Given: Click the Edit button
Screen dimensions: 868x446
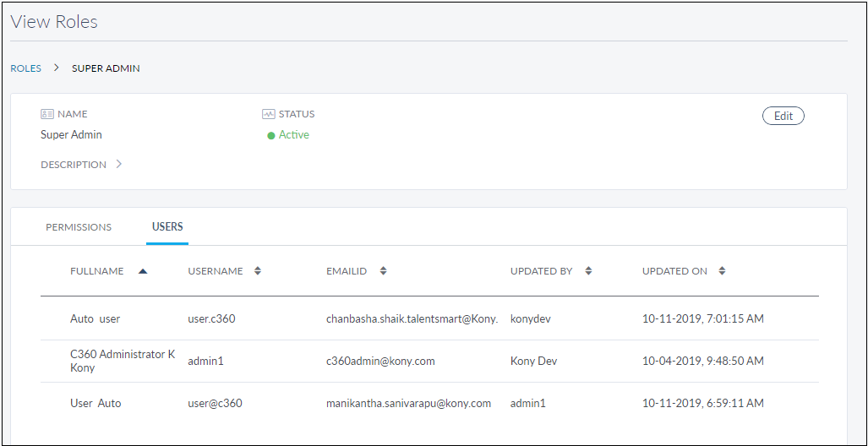Looking at the screenshot, I should click(x=783, y=116).
